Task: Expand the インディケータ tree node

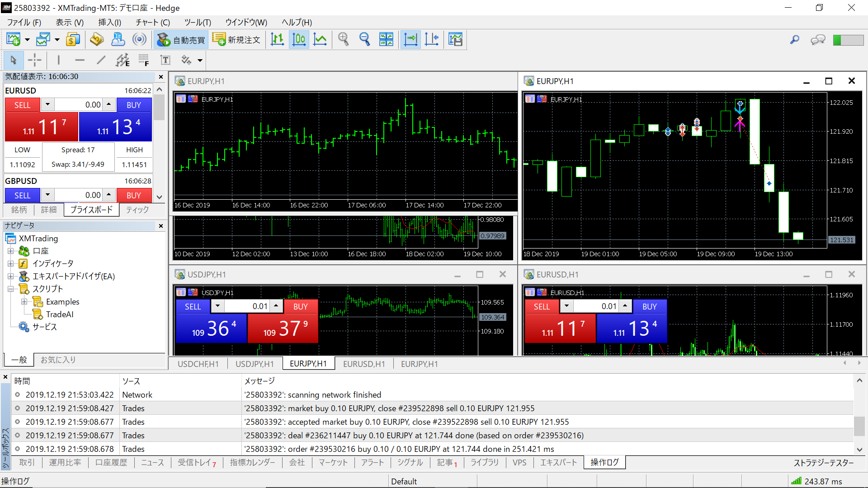Action: (11, 263)
